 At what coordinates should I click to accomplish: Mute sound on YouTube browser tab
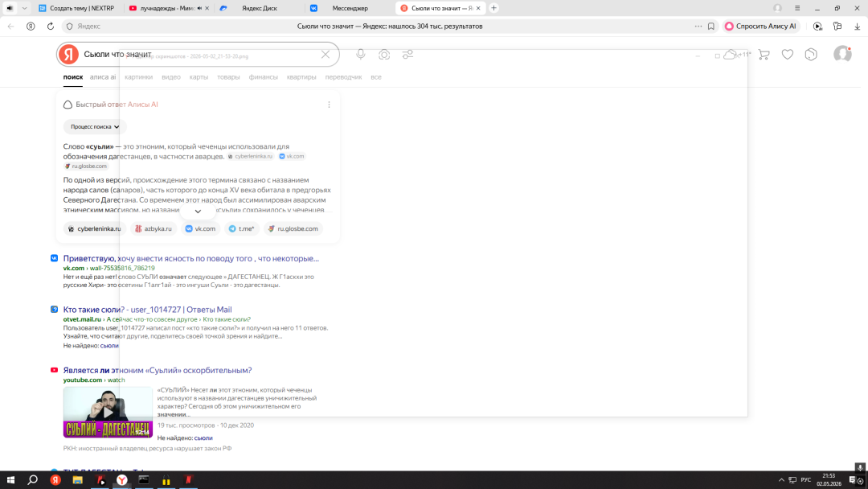pyautogui.click(x=200, y=8)
